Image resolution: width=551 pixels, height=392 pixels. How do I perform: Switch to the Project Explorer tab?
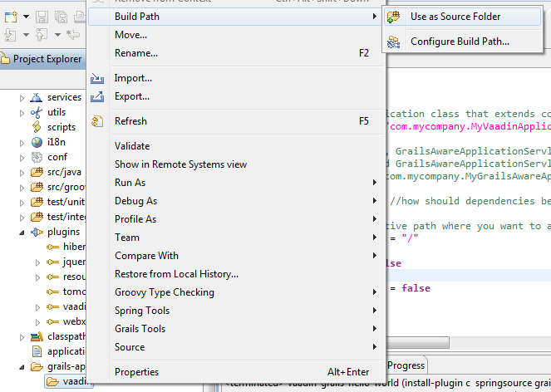coord(42,59)
